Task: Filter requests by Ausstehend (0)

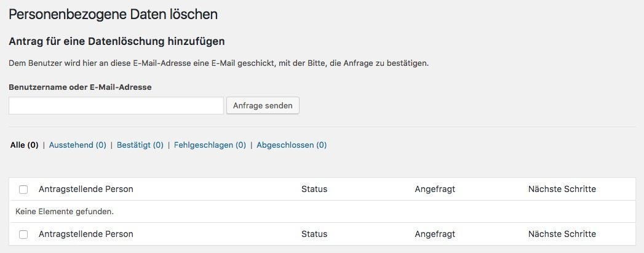Action: [x=78, y=145]
